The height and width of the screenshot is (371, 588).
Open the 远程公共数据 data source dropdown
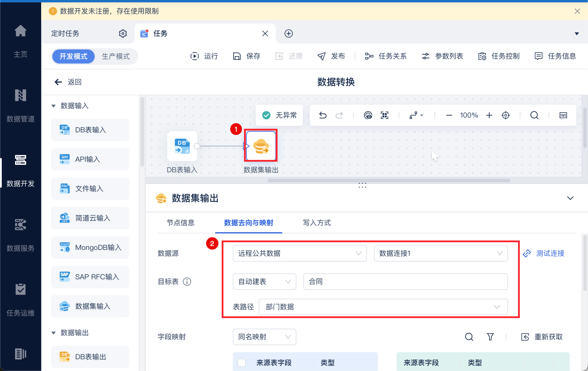coord(299,253)
